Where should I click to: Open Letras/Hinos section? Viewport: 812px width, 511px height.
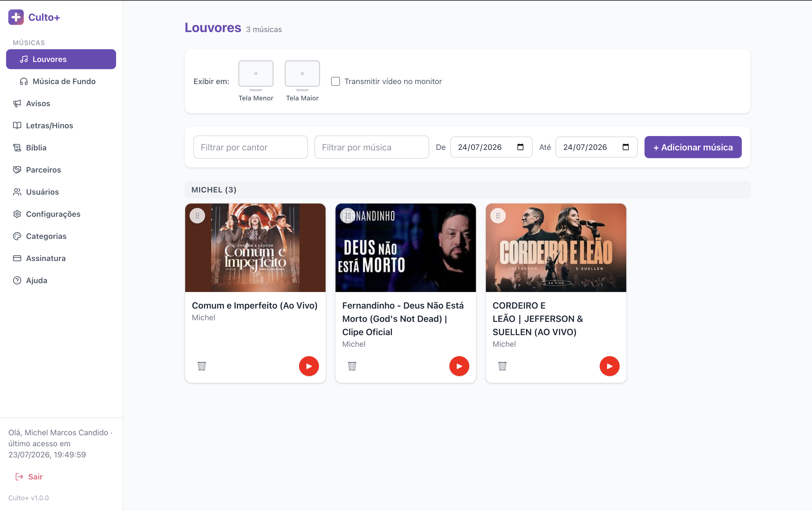coord(61,126)
